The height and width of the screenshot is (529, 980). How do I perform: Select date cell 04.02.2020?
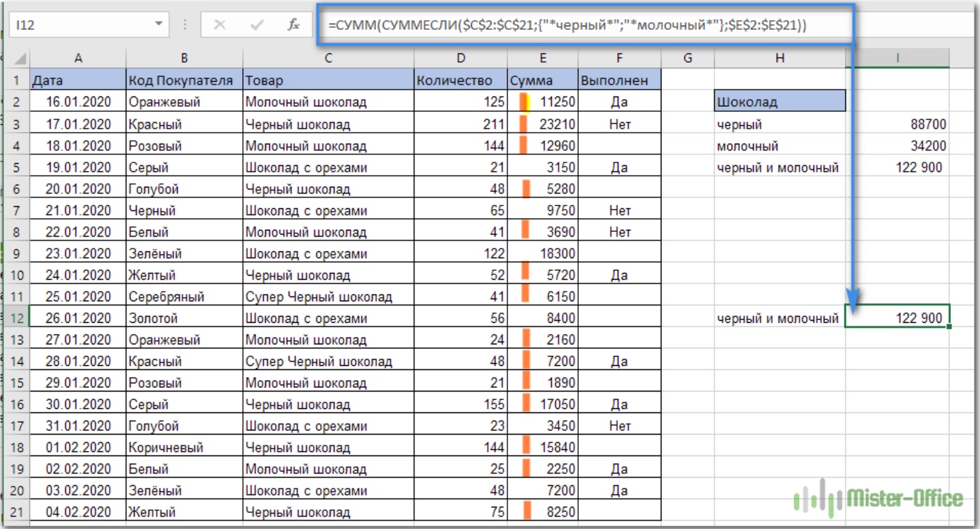coord(78,512)
